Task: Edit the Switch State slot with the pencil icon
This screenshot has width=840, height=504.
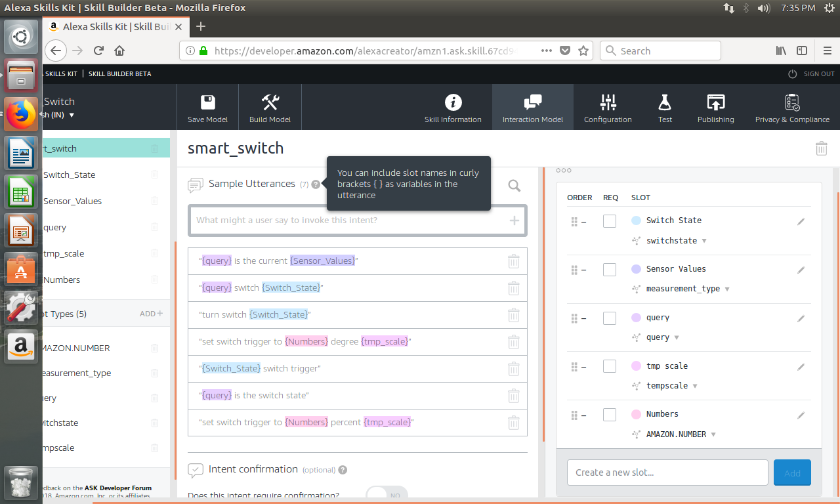Action: [801, 222]
